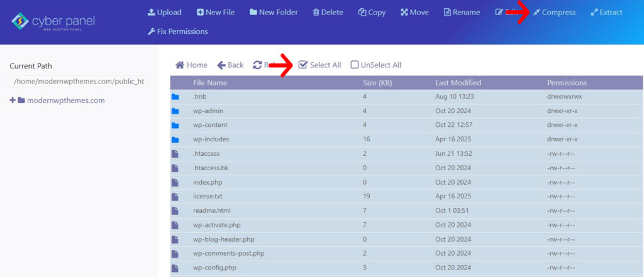Click the .htaccess.bk file icon
This screenshot has width=644, height=277.
point(175,168)
